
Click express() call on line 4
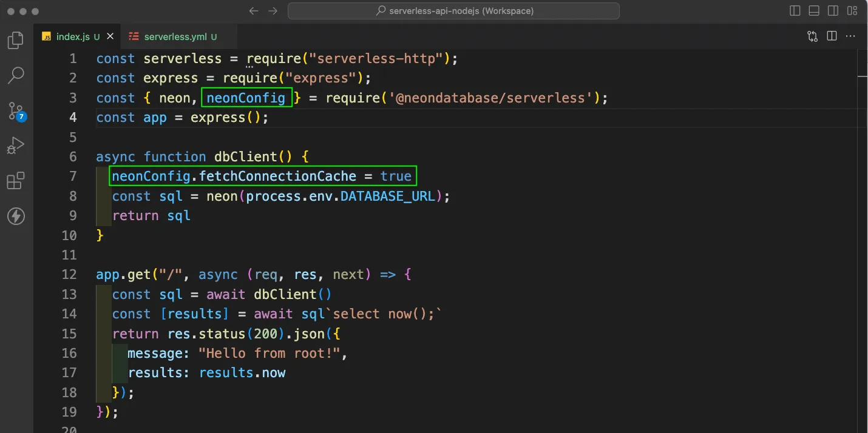pos(226,118)
